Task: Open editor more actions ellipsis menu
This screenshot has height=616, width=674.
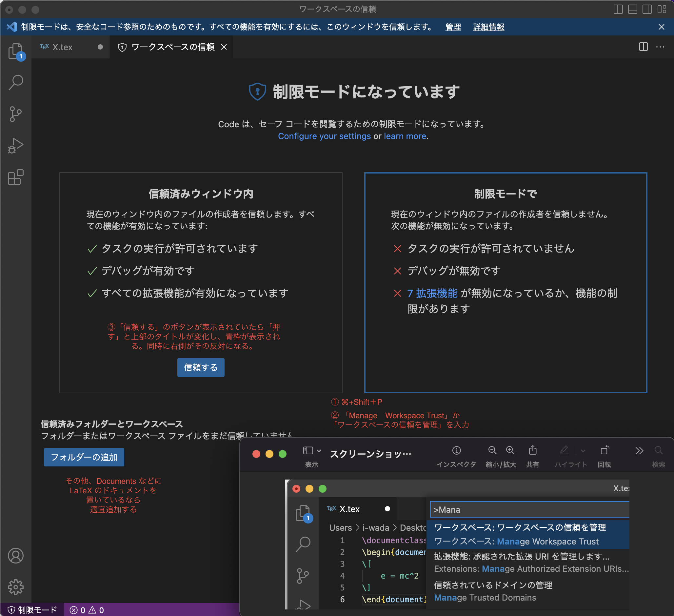Action: (660, 47)
